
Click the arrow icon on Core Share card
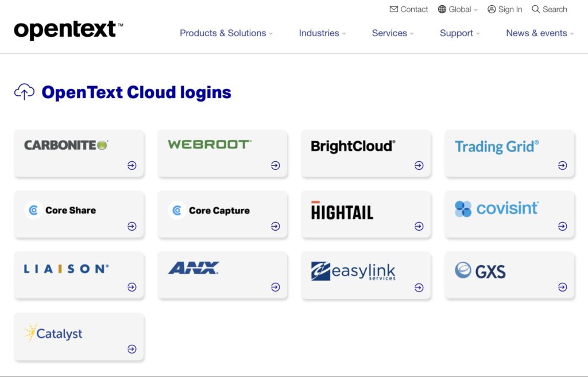click(132, 226)
